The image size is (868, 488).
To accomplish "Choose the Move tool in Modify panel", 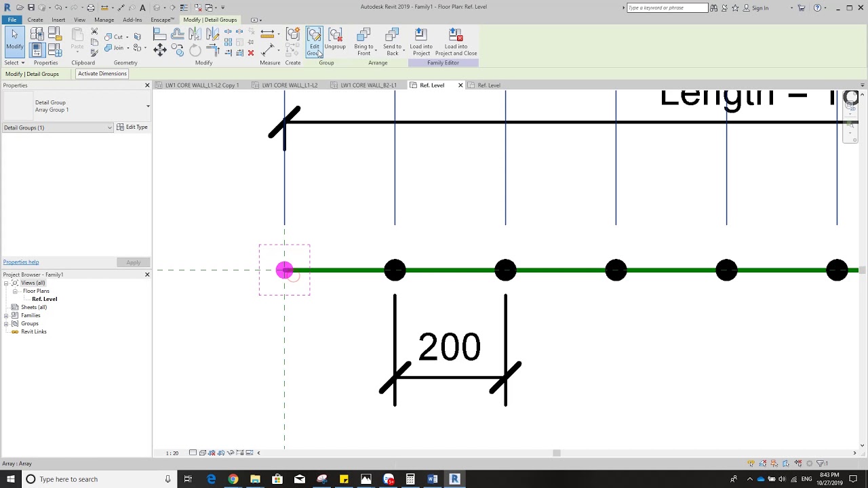I will (x=160, y=49).
